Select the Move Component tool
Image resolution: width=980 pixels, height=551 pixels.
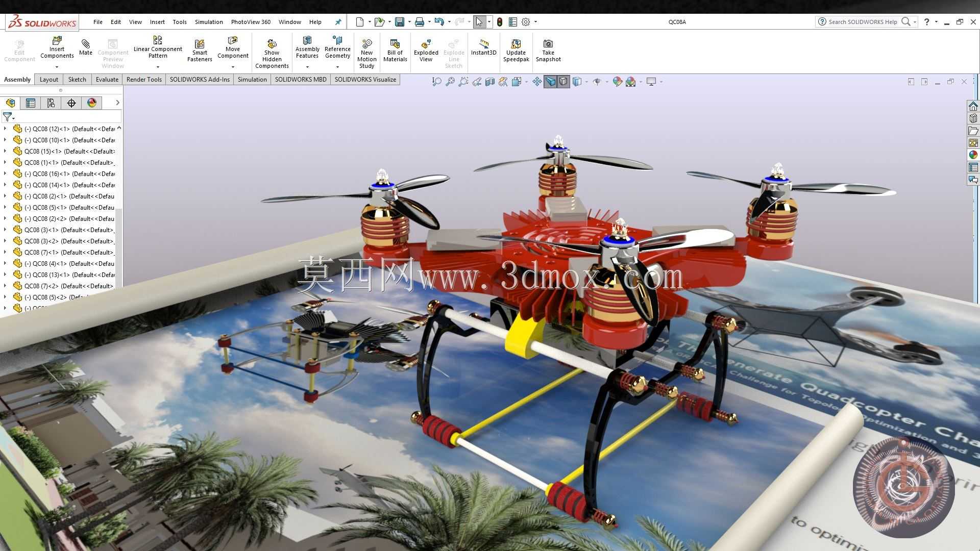click(233, 47)
